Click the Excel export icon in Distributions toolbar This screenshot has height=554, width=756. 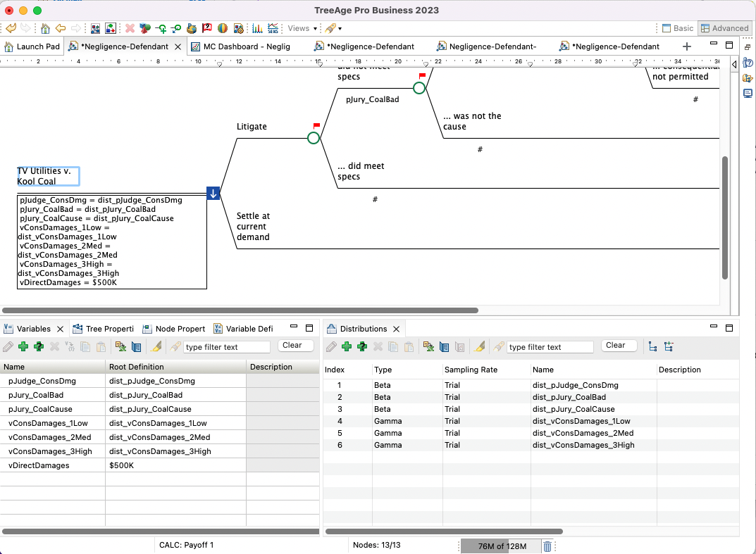coord(428,346)
